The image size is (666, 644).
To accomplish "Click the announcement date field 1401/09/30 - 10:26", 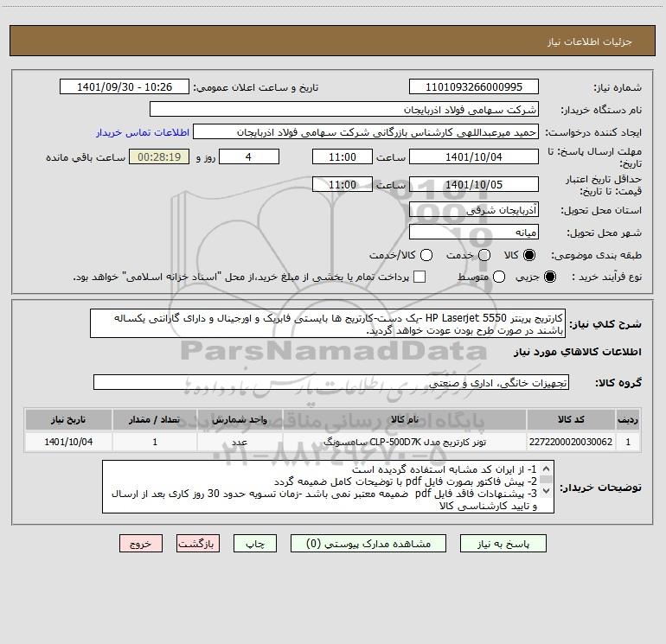I will (x=125, y=87).
